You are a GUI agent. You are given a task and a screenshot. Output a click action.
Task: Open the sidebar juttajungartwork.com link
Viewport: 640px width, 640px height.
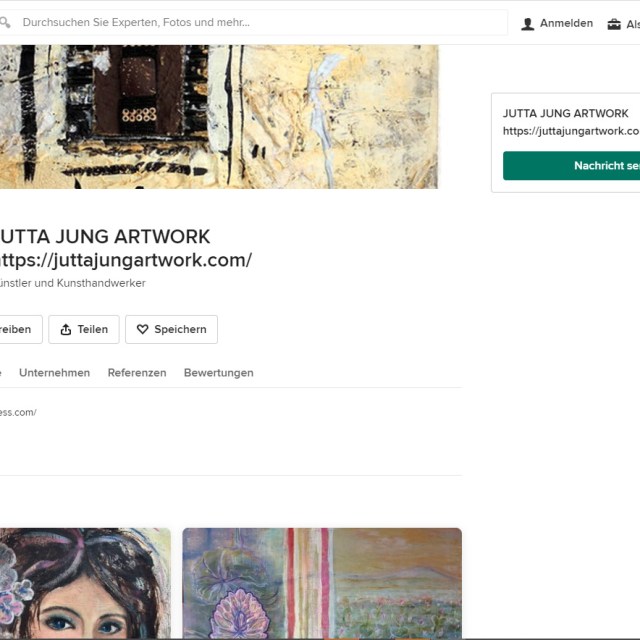[x=571, y=131]
